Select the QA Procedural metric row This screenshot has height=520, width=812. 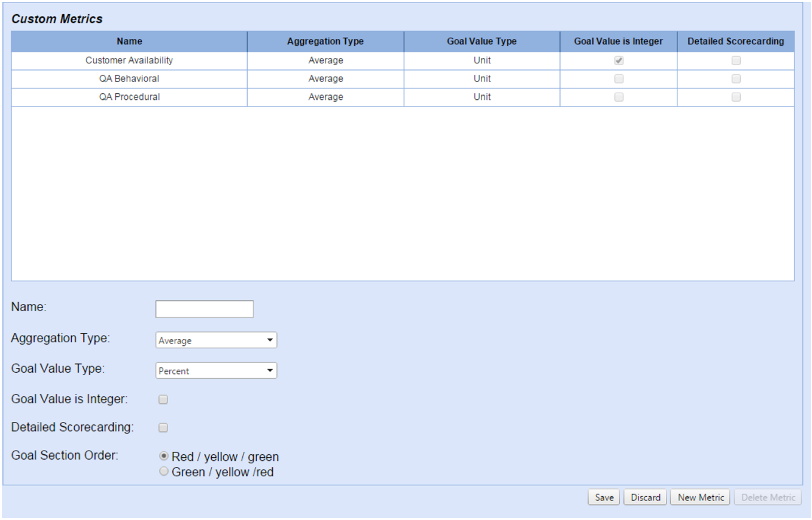[129, 97]
